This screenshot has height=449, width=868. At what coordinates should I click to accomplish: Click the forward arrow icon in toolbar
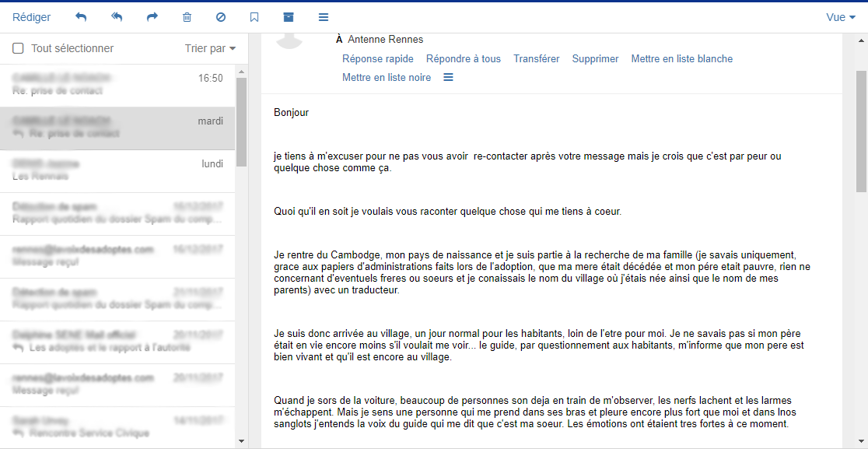point(152,17)
